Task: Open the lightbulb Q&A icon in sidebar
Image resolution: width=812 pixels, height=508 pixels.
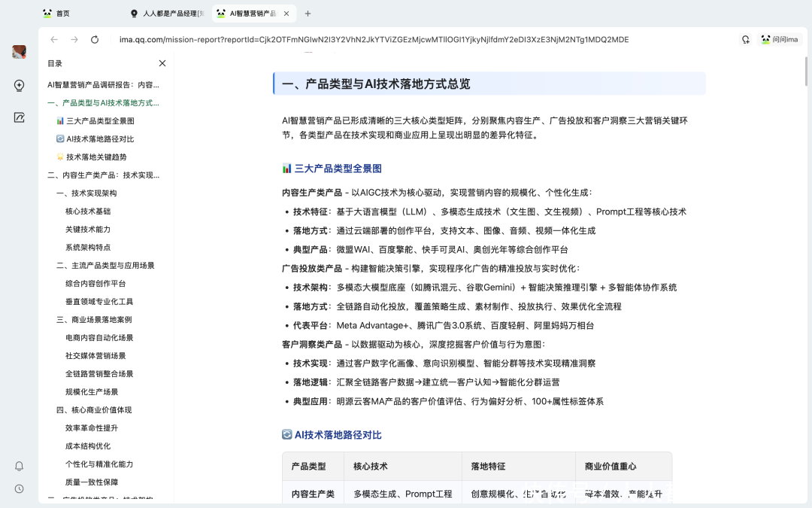Action: (19, 86)
